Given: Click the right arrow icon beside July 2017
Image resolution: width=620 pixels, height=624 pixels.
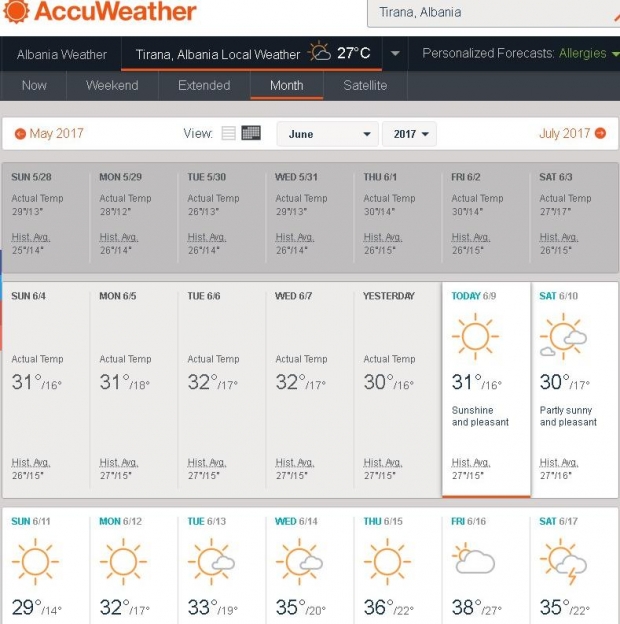Looking at the screenshot, I should (600, 133).
